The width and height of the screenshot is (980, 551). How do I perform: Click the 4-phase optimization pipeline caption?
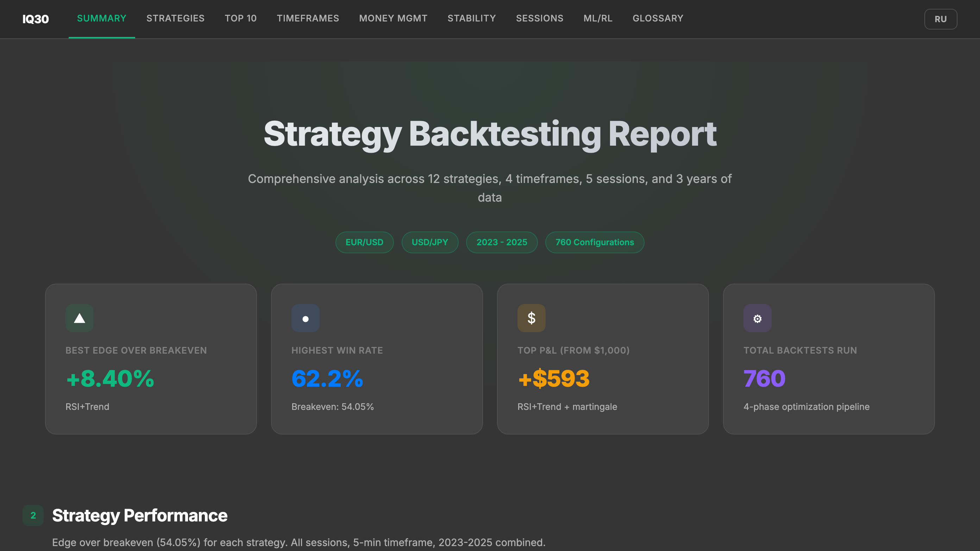point(806,406)
